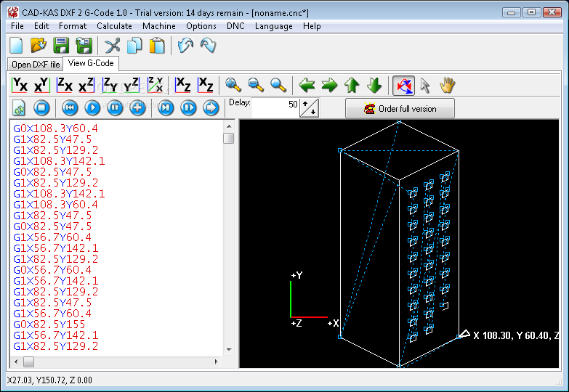Open the Calculate menu
569x392 pixels.
[x=114, y=26]
